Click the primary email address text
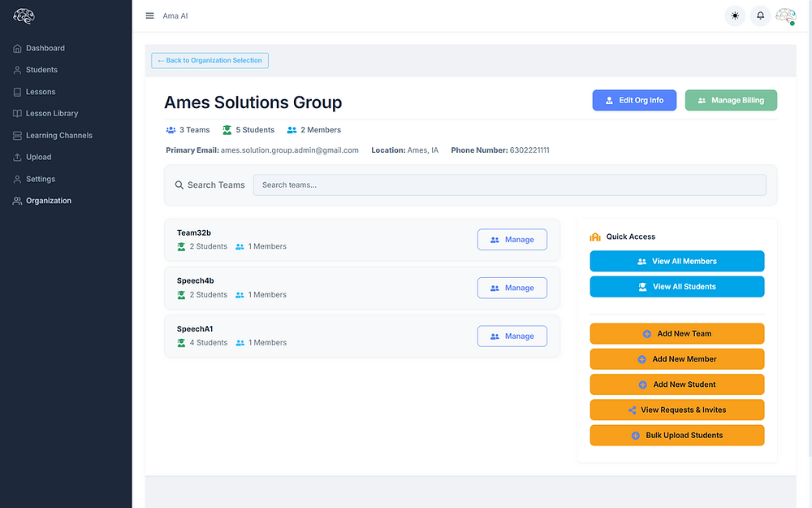The width and height of the screenshot is (812, 508). (x=290, y=150)
